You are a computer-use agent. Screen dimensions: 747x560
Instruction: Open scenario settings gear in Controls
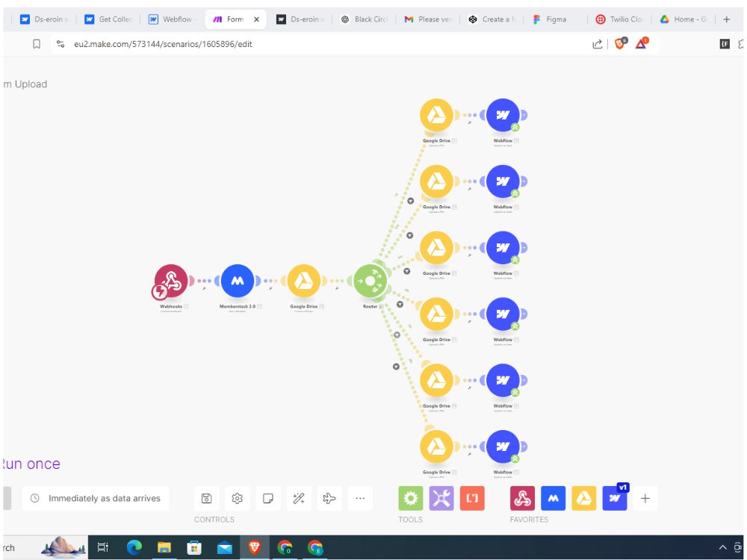coord(237,499)
